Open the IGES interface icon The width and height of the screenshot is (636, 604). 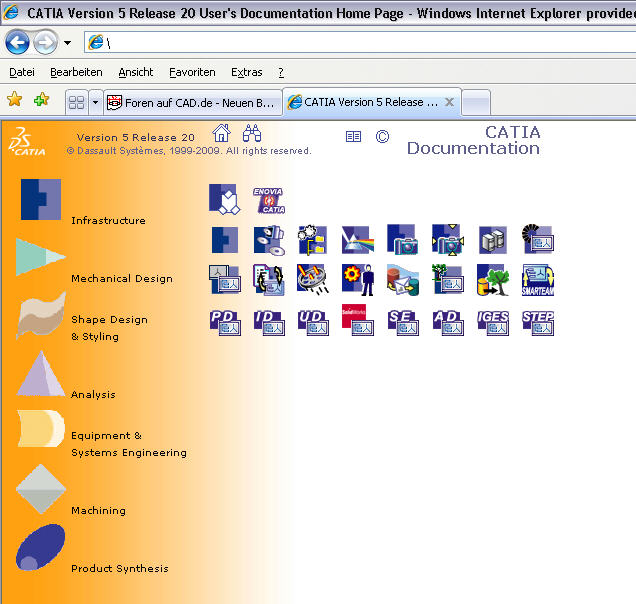click(x=493, y=323)
